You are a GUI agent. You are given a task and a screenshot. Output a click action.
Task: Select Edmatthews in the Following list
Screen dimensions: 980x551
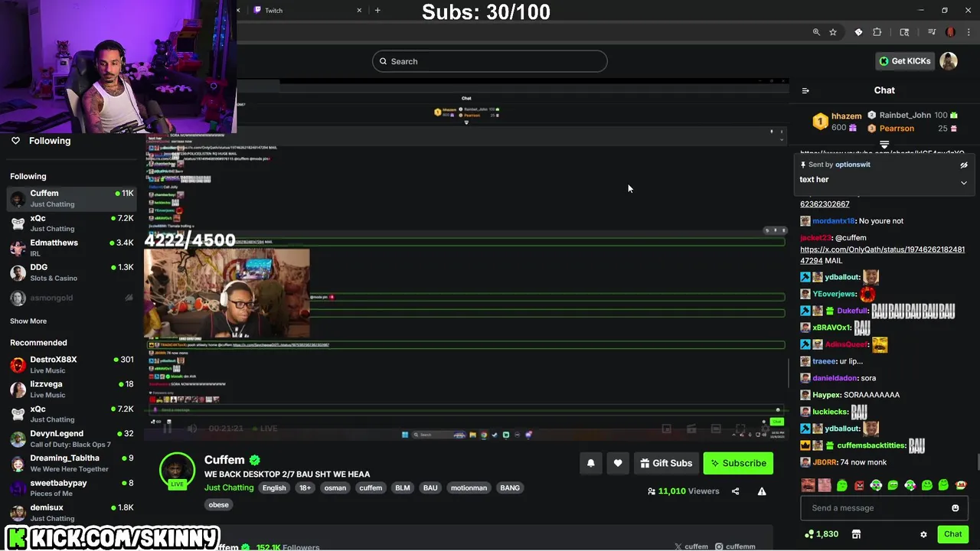pyautogui.click(x=72, y=247)
